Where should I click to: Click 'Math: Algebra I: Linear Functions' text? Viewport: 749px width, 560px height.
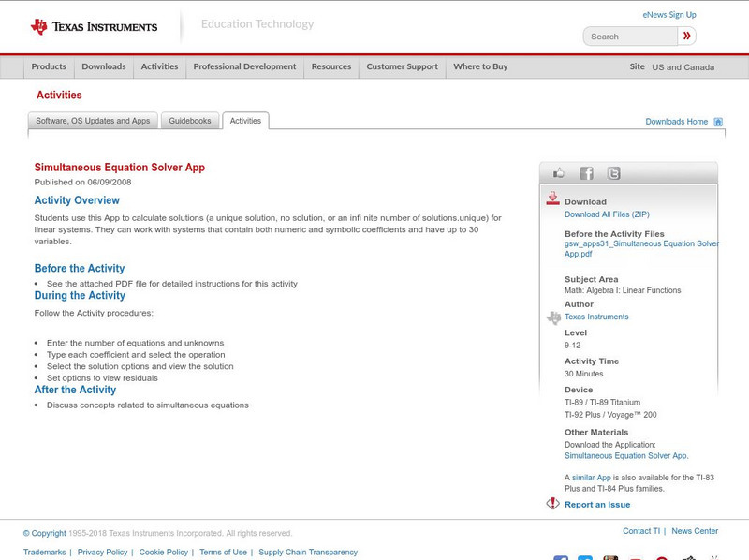point(623,290)
